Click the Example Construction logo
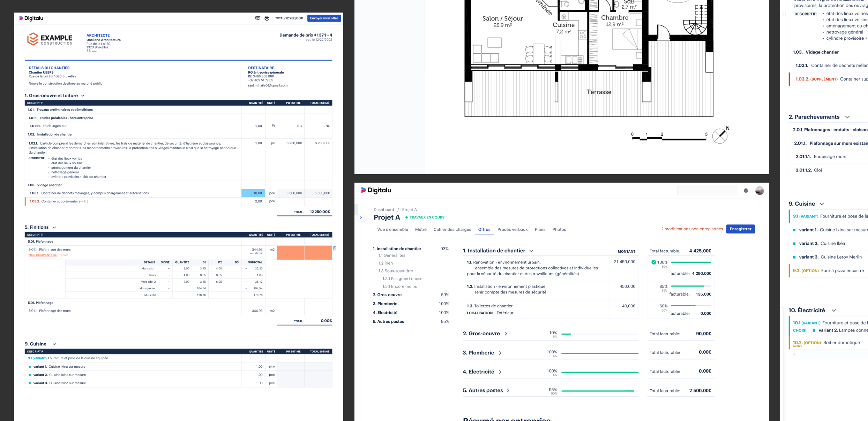The image size is (868, 421). (50, 39)
